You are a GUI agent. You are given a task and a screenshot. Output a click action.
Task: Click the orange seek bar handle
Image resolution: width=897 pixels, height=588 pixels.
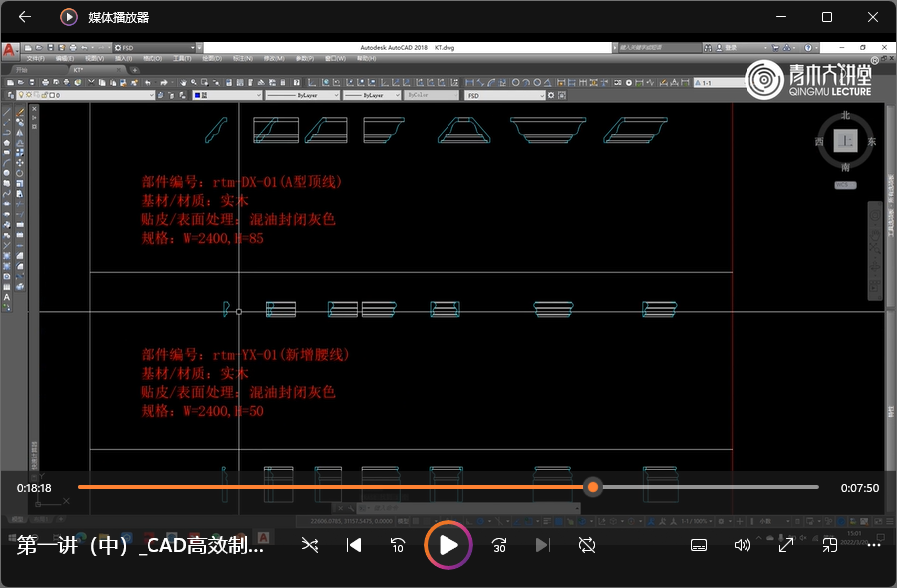[593, 487]
